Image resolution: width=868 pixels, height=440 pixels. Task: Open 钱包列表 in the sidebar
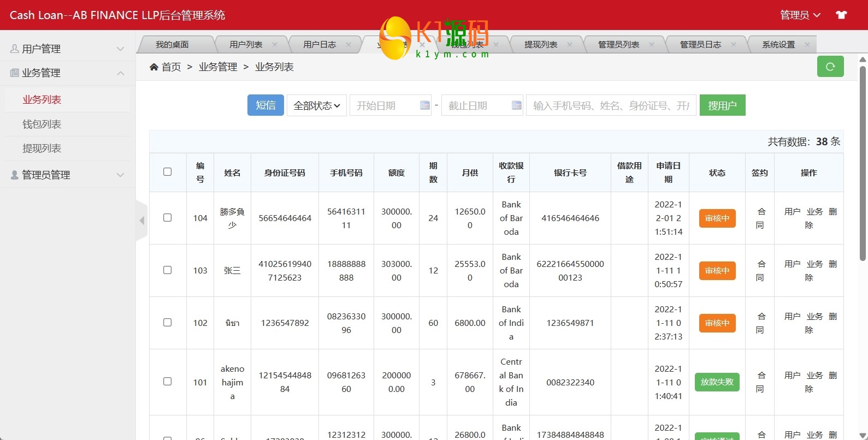click(x=42, y=124)
